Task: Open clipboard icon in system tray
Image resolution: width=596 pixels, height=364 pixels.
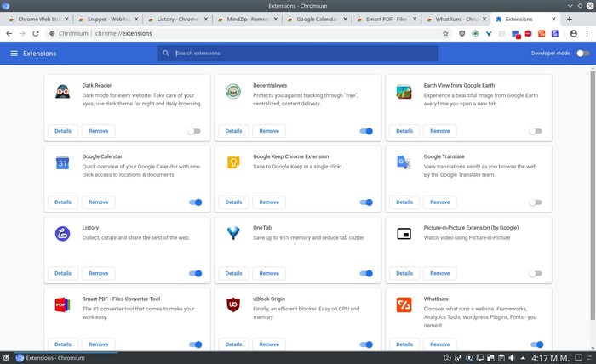Action: [x=501, y=358]
